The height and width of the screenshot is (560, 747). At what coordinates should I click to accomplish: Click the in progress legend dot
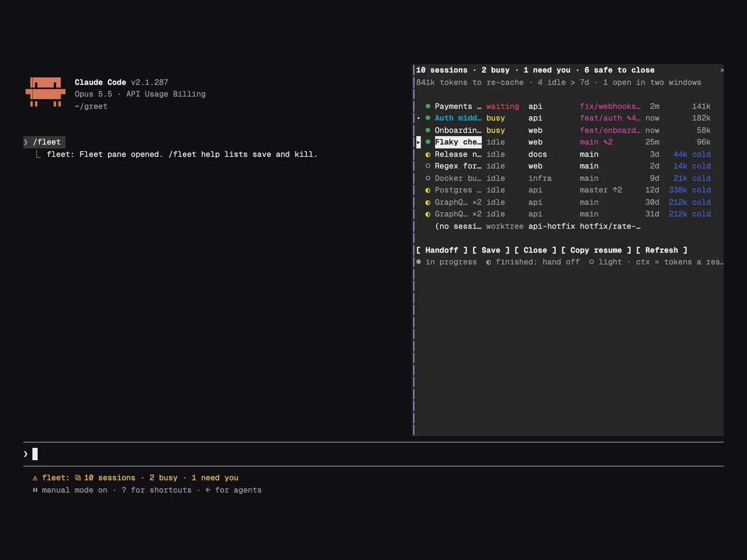coord(419,262)
